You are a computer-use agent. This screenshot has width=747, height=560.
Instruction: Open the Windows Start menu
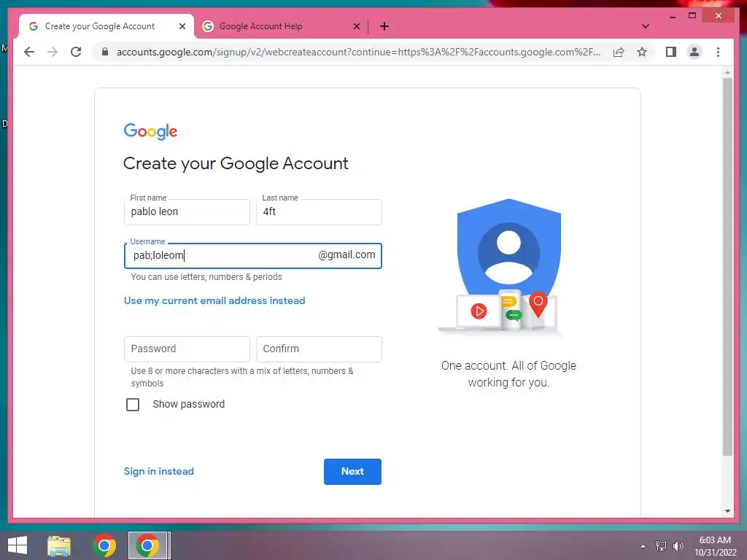pyautogui.click(x=18, y=545)
